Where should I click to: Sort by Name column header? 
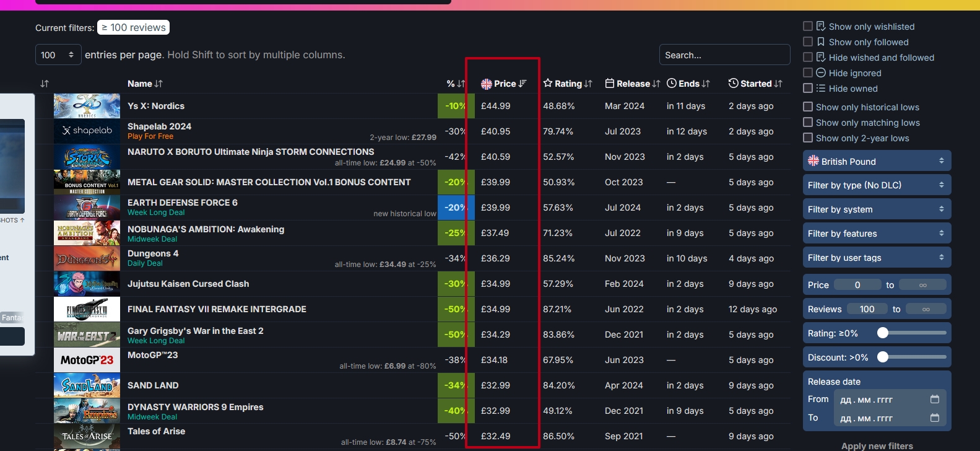pos(145,84)
